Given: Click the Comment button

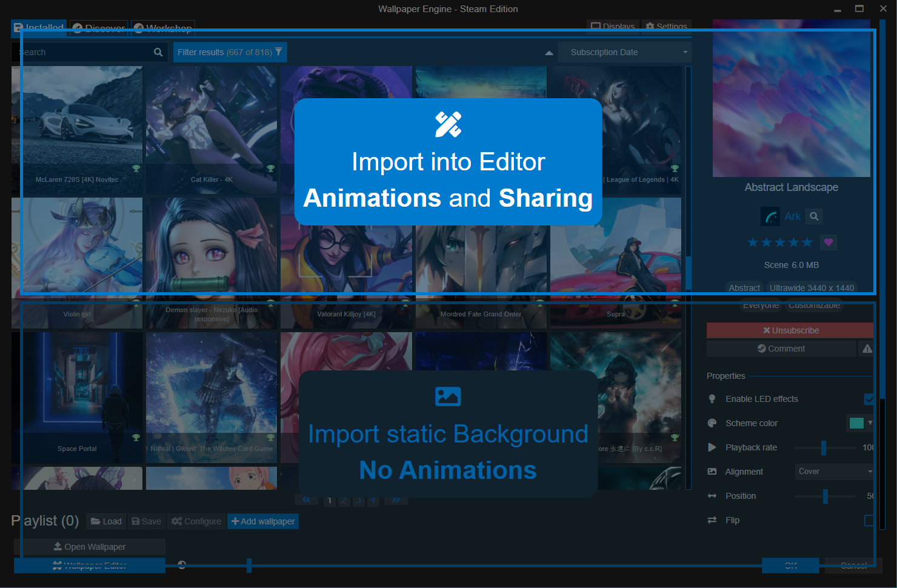Looking at the screenshot, I should tap(781, 349).
